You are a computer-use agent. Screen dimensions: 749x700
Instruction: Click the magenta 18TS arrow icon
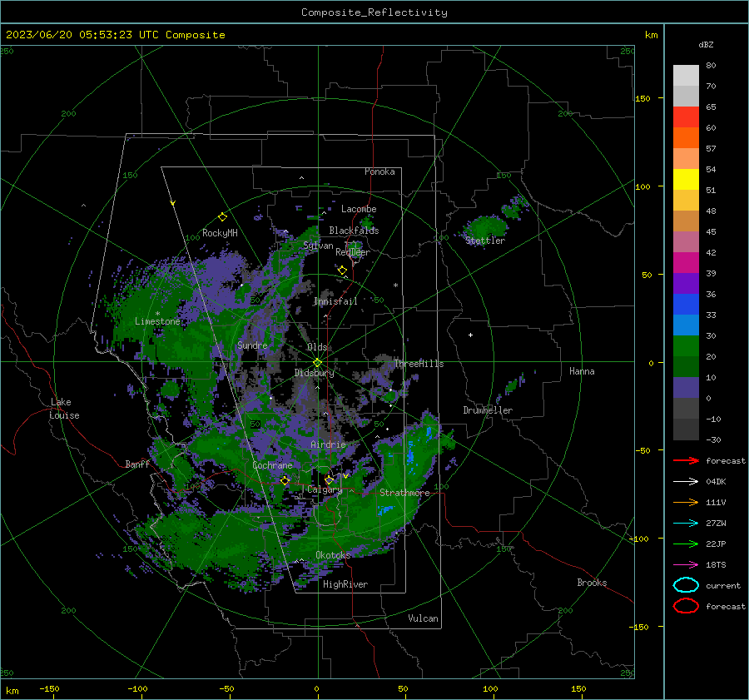point(686,565)
